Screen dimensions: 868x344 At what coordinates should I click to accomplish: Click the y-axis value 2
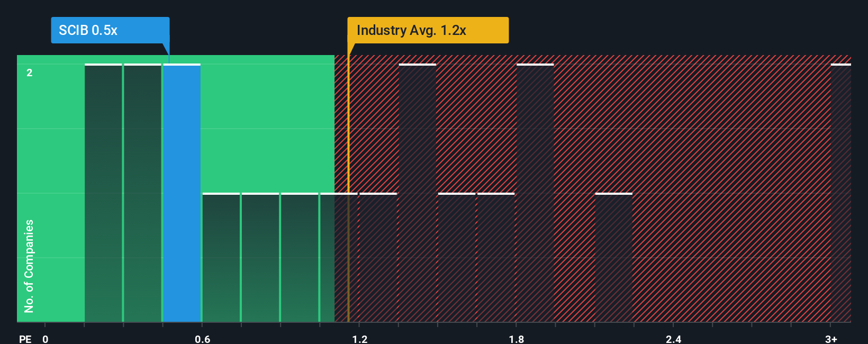pos(30,73)
